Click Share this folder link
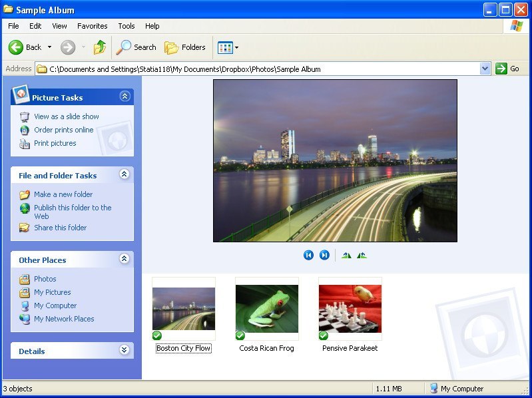The width and height of the screenshot is (532, 398). coord(61,228)
